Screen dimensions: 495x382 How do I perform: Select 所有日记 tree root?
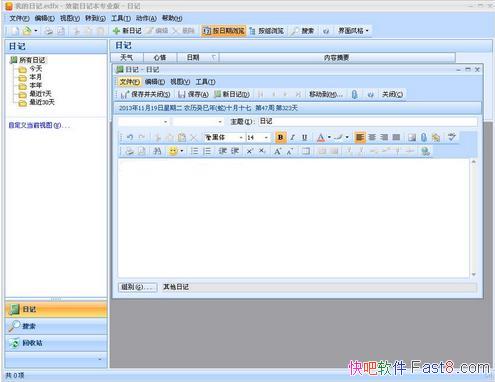pos(32,60)
